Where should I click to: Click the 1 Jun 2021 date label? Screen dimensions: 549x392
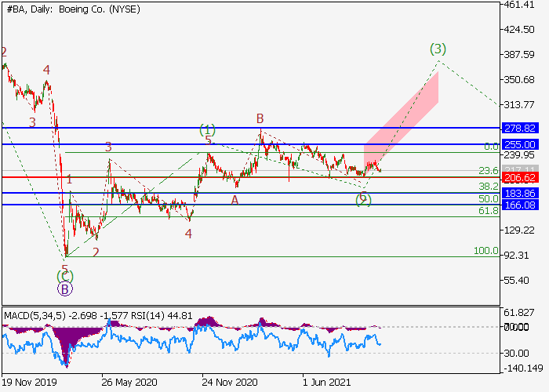point(326,382)
